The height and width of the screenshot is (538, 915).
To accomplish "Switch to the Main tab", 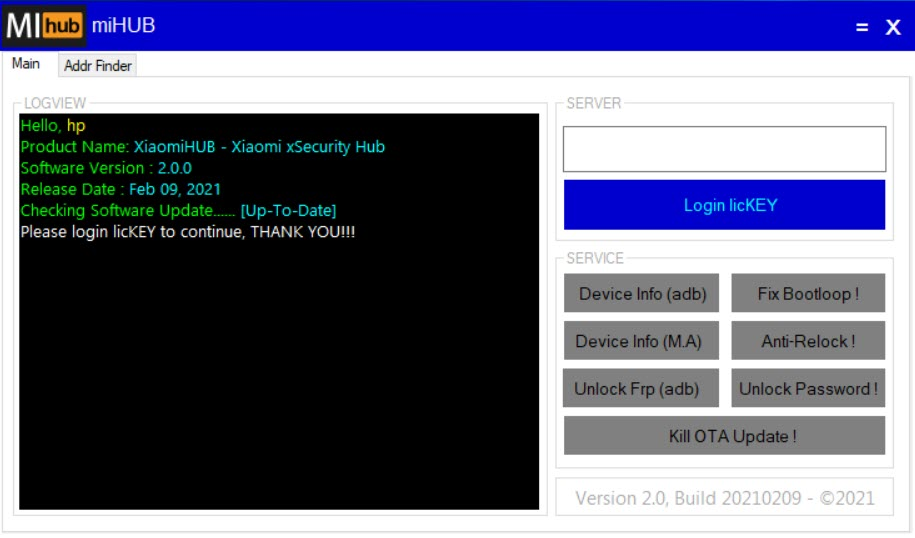I will 26,64.
